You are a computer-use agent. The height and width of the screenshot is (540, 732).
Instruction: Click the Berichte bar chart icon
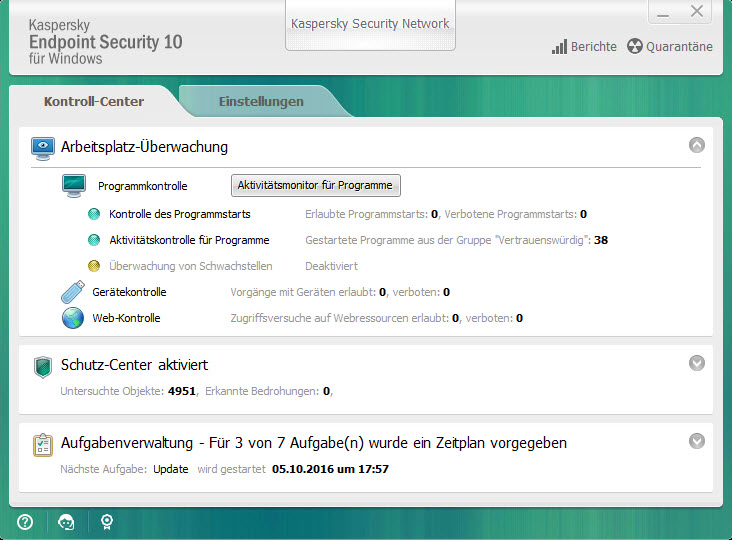pos(559,47)
